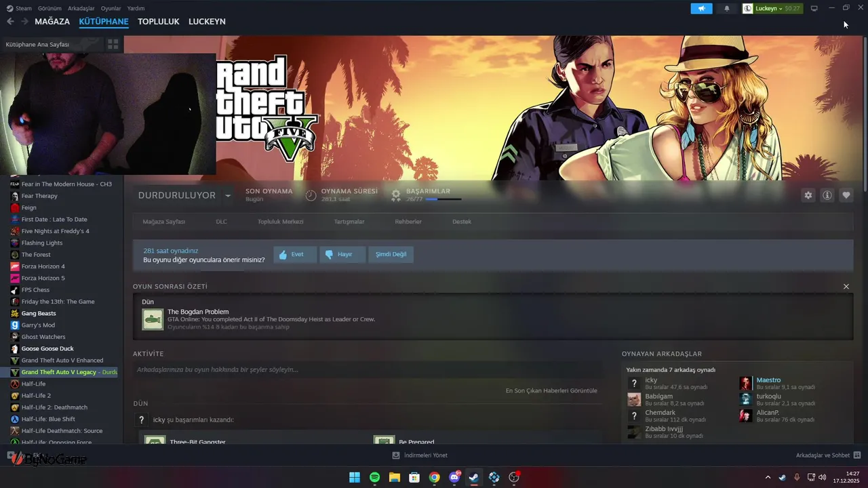Click Kütüphane Ana Sayfası
Image resolution: width=868 pixels, height=488 pixels.
(37, 44)
